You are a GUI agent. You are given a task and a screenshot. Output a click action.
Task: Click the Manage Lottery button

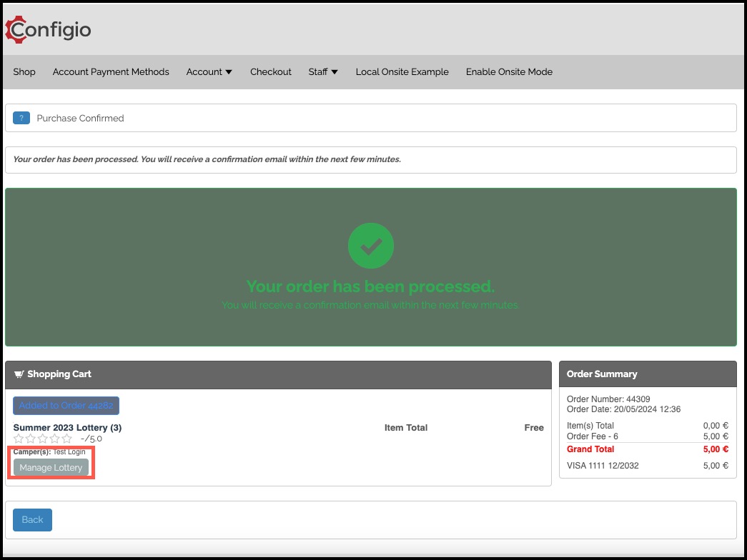(x=51, y=468)
